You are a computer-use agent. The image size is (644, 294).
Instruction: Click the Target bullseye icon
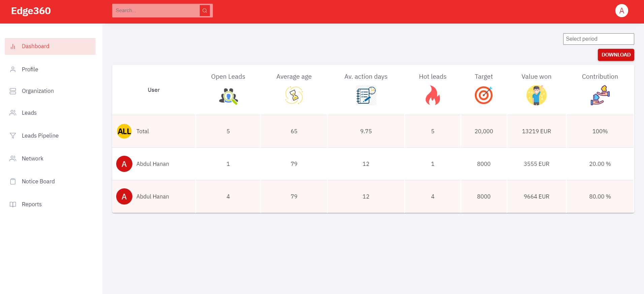484,96
